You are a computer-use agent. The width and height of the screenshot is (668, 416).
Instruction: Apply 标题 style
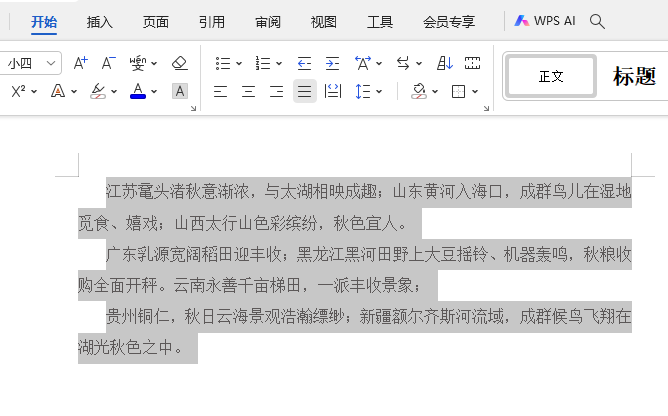[634, 76]
